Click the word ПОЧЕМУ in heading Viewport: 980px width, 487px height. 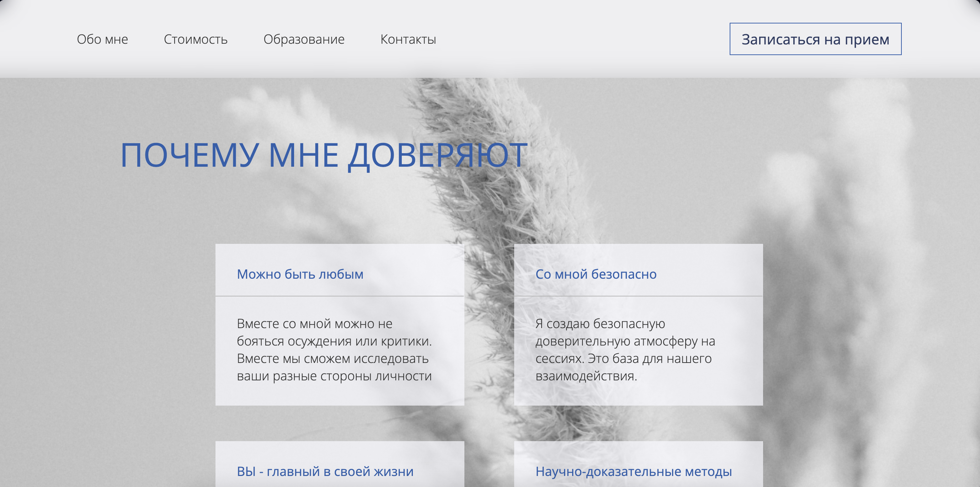tap(190, 155)
